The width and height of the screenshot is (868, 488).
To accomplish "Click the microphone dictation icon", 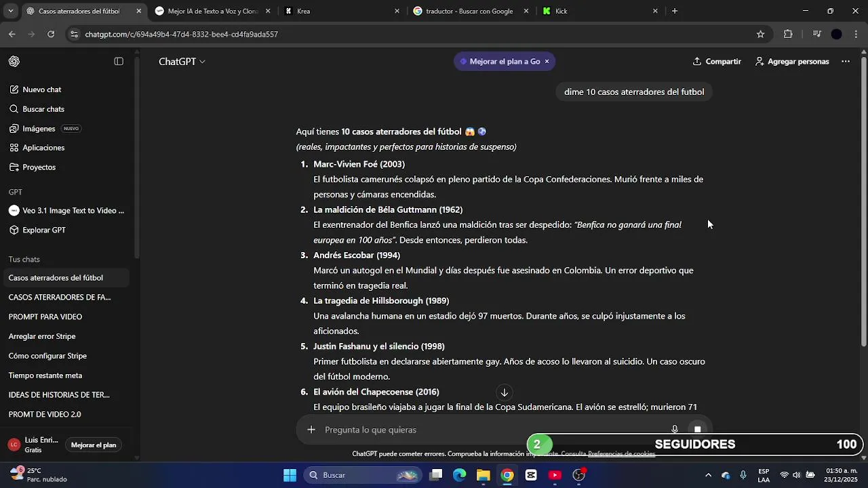I will [675, 430].
